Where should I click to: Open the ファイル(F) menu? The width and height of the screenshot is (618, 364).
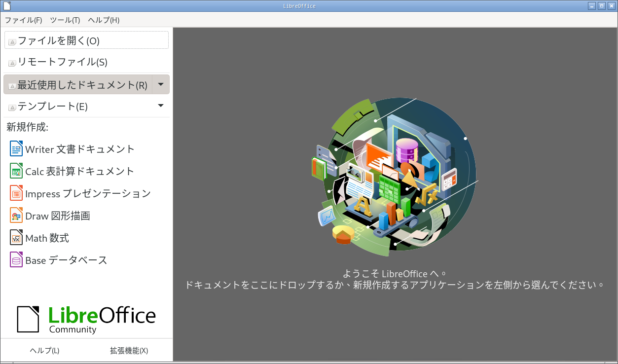[x=23, y=20]
